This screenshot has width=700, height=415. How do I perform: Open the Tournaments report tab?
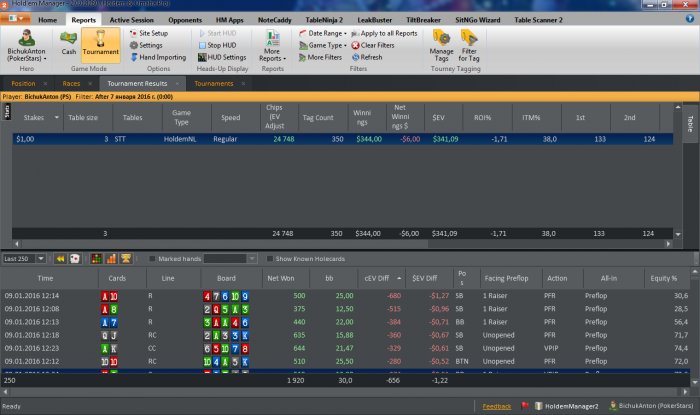[x=215, y=84]
